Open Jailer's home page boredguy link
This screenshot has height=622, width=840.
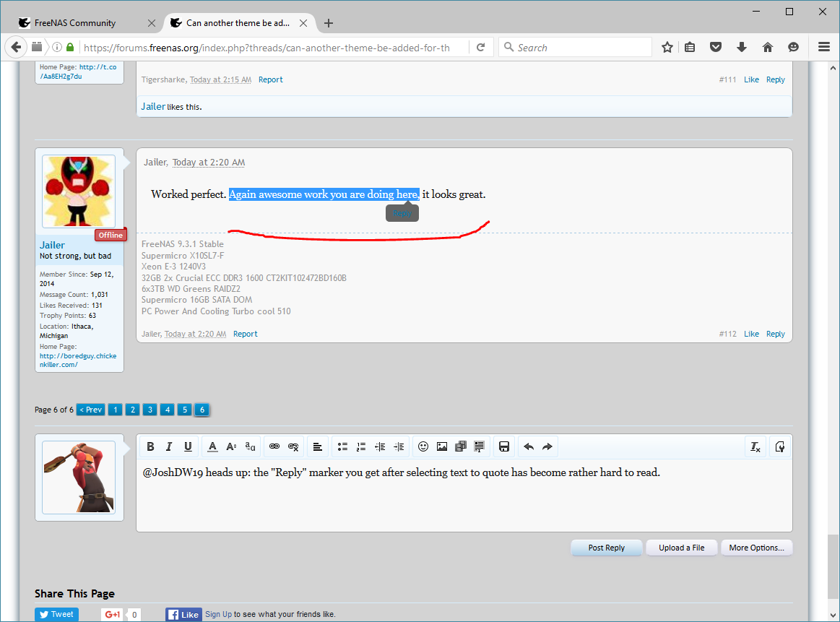point(78,360)
